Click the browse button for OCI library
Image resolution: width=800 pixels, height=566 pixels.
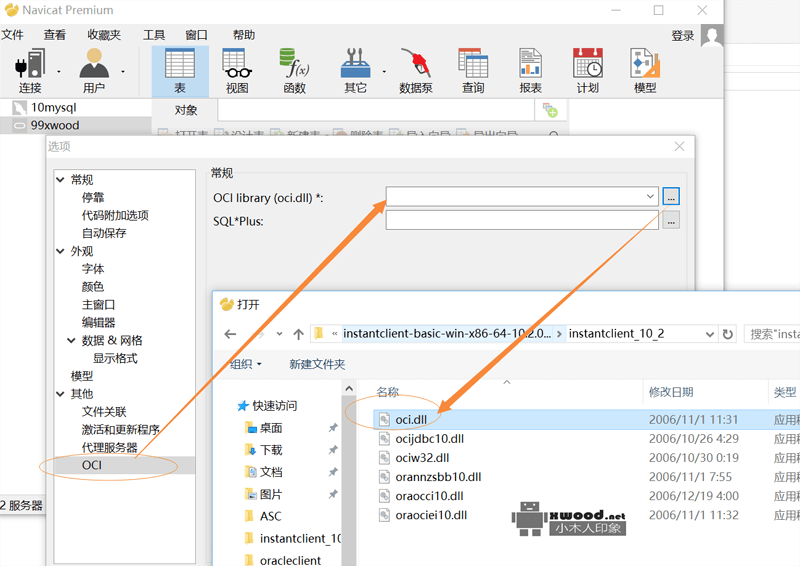(670, 196)
